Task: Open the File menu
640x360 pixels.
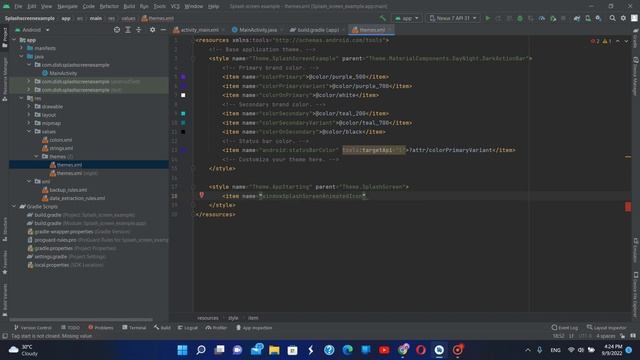Action: point(18,7)
